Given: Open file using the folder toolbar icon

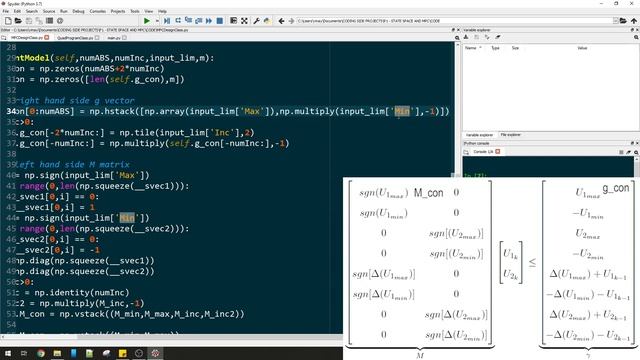Looking at the screenshot, I should point(18,21).
